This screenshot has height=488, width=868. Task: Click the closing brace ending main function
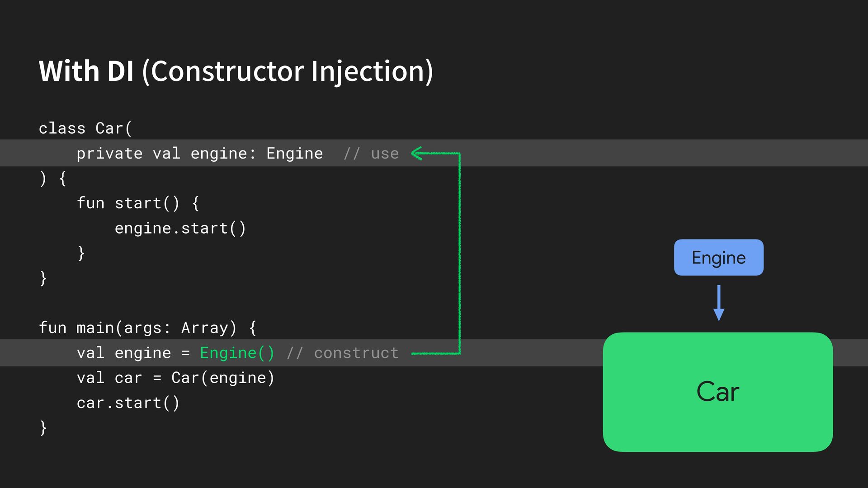coord(43,427)
